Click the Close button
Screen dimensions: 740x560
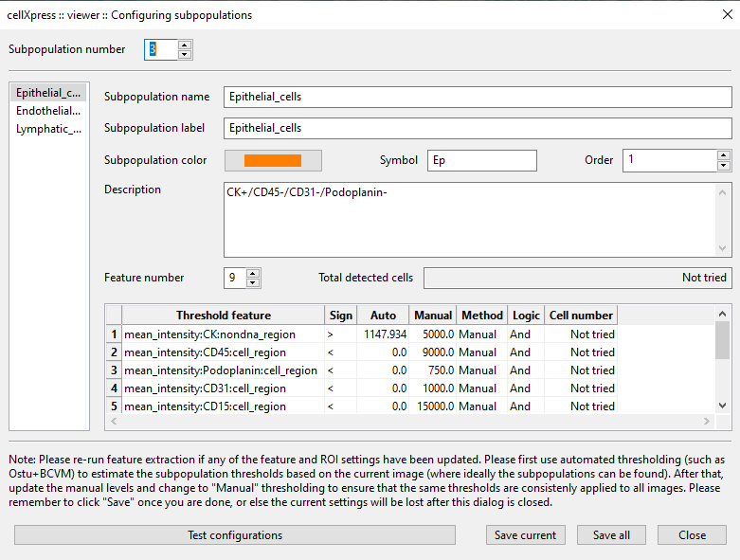tap(692, 535)
